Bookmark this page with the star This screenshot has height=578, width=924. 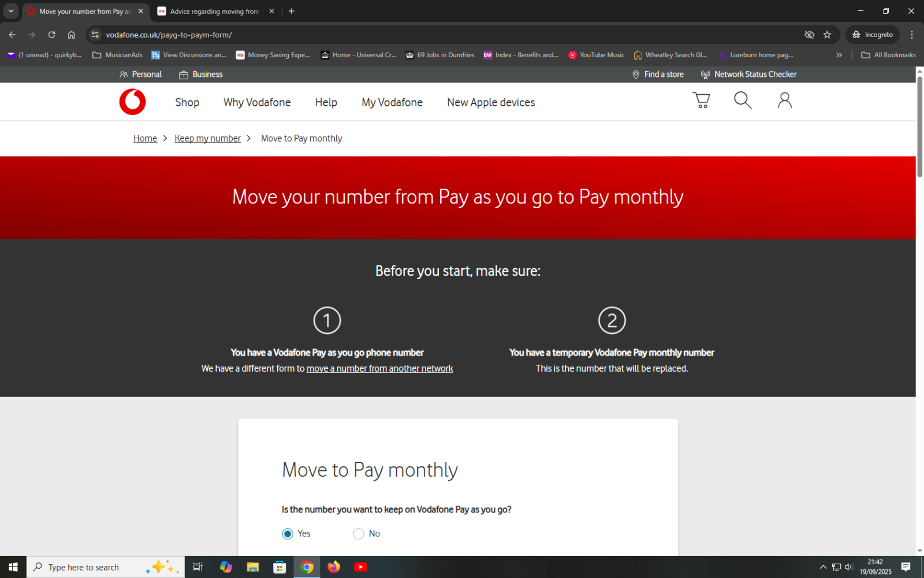click(827, 35)
